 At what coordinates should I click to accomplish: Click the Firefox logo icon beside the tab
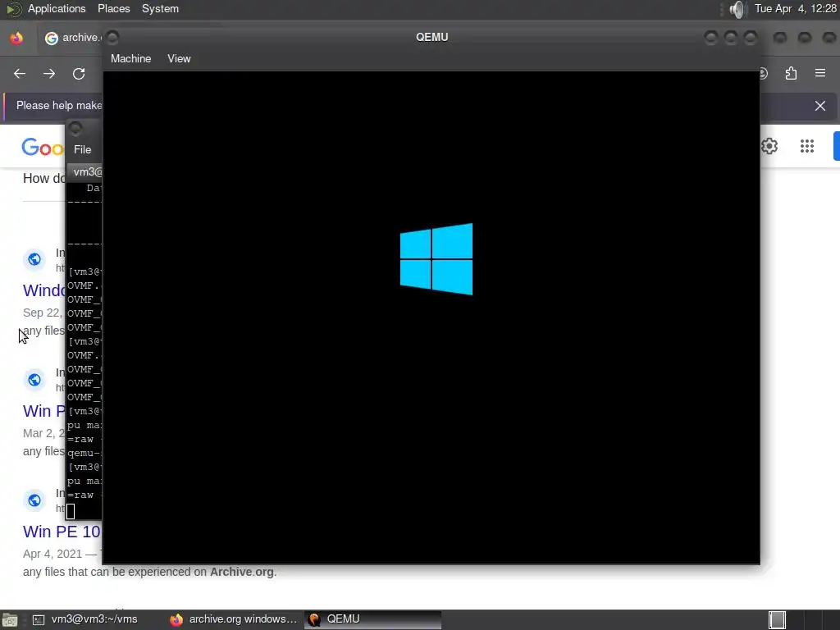[x=16, y=38]
